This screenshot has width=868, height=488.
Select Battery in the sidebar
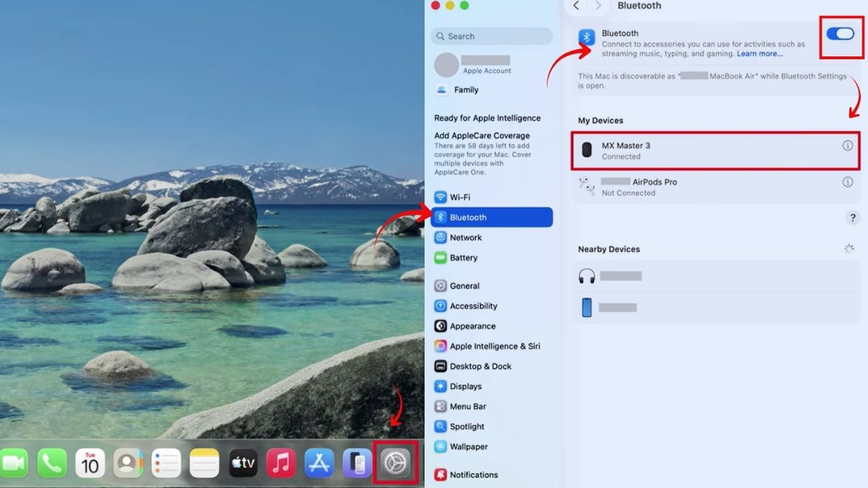[492, 258]
